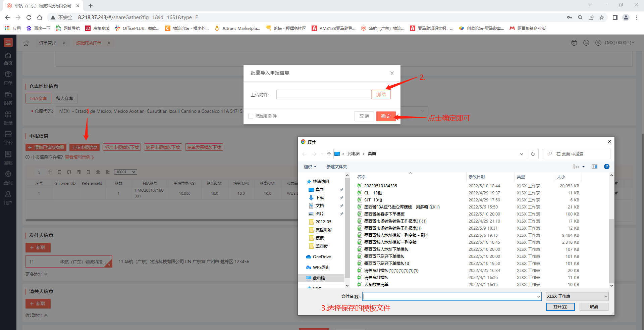Viewport: 644px width, 330px height.
Task: Click the 上传附件 text field
Action: pos(324,95)
